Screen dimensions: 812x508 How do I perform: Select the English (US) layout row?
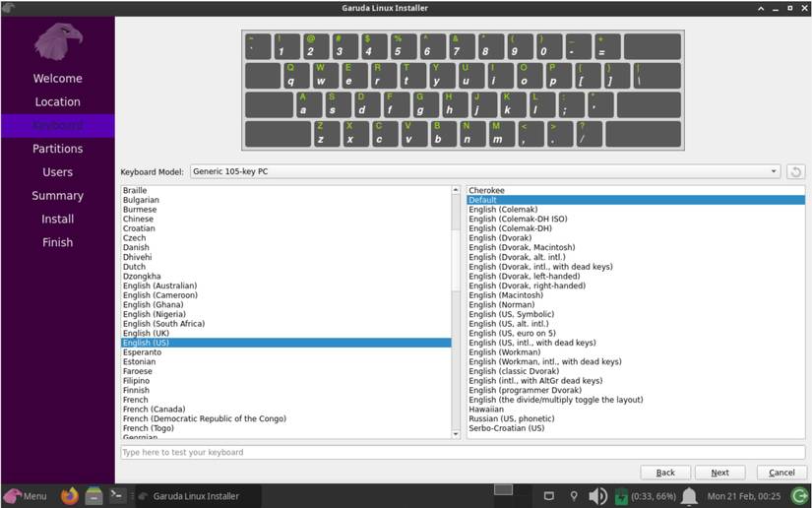(285, 343)
